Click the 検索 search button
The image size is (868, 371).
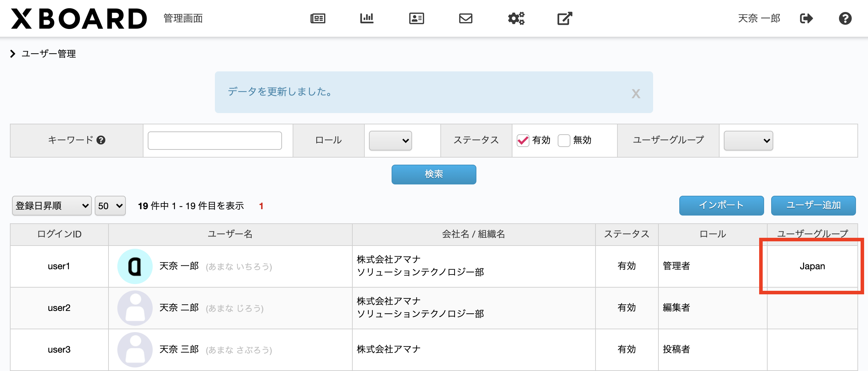pos(434,174)
